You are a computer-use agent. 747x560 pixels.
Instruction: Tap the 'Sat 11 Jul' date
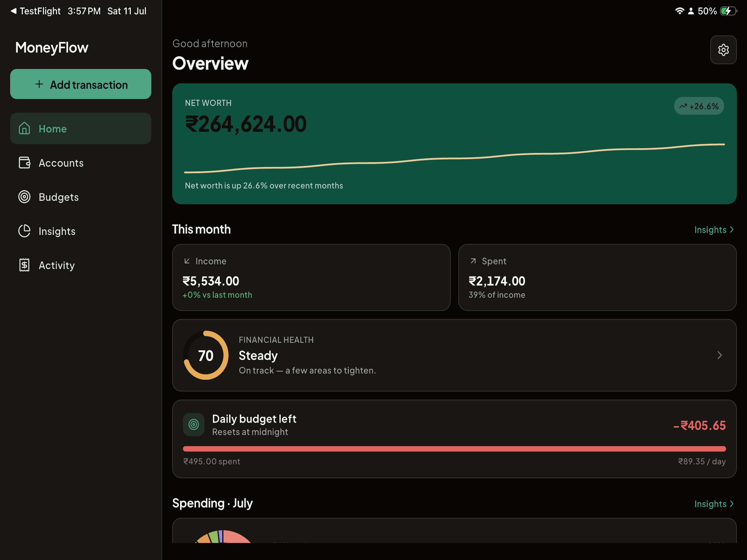pos(127,11)
